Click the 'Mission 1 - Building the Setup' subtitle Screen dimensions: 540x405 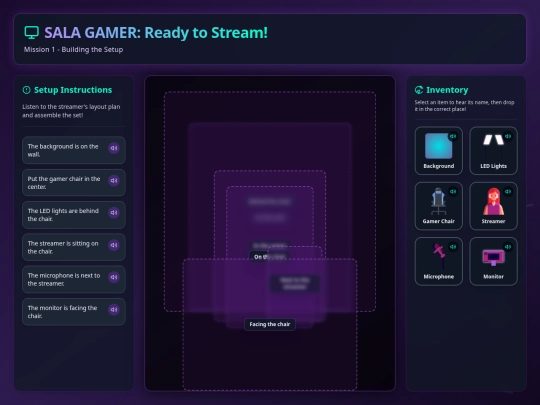pyautogui.click(x=73, y=50)
